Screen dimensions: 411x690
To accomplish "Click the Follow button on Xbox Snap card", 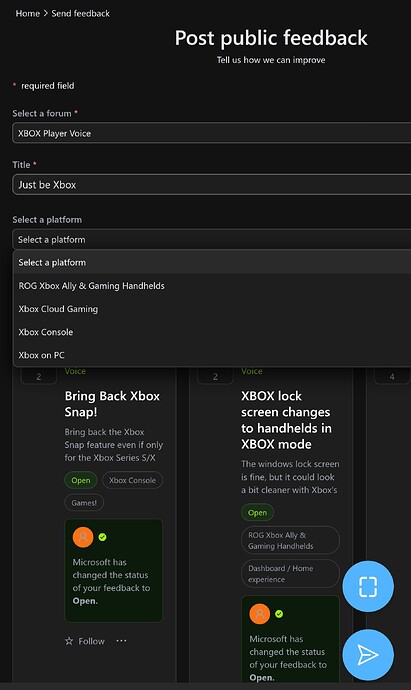I will click(85, 641).
